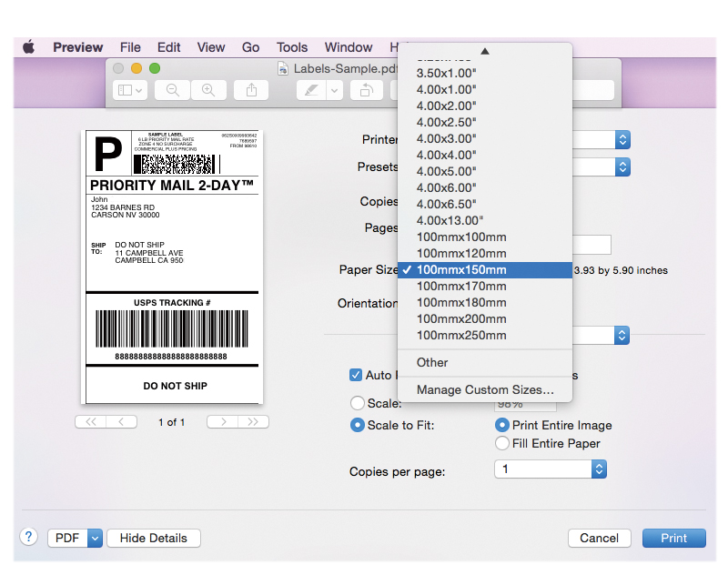Image resolution: width=728 pixels, height=585 pixels.
Task: Select 4.00x6.50" paper size
Action: tap(485, 205)
